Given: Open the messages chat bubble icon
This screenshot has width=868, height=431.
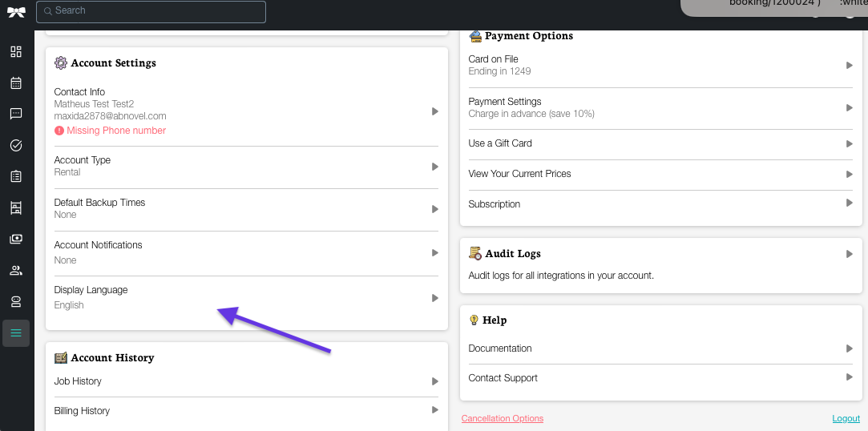Looking at the screenshot, I should click(x=16, y=115).
